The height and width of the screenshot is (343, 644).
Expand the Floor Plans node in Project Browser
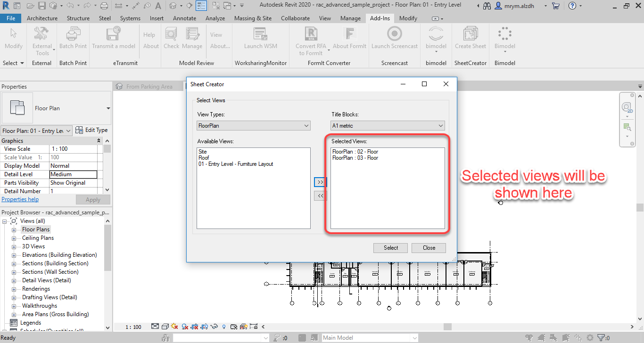click(14, 229)
